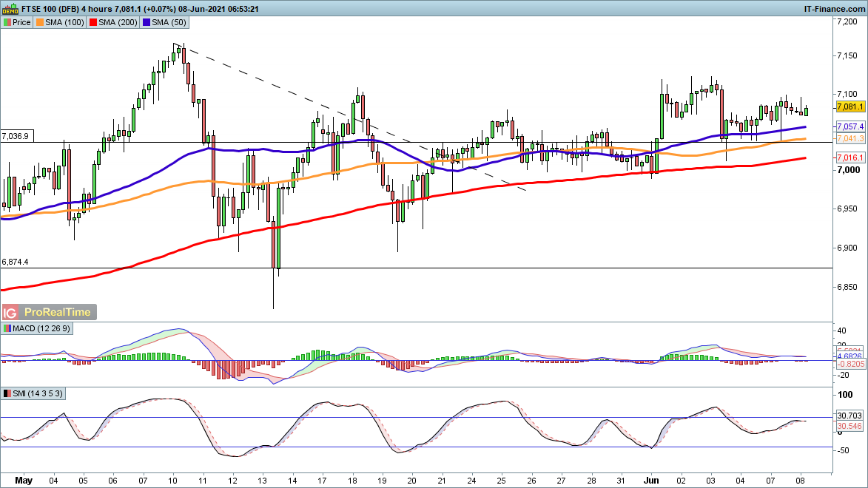Image resolution: width=868 pixels, height=488 pixels.
Task: Click the IG logo watermark
Action: click(10, 313)
